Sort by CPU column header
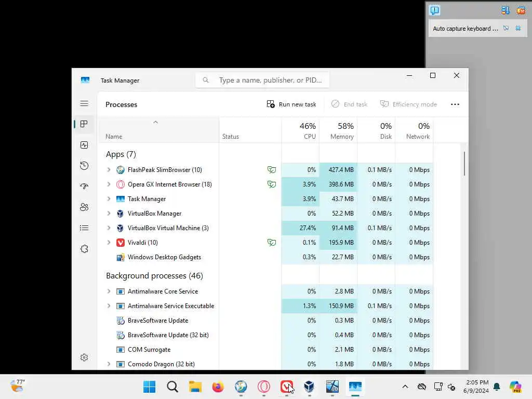 (301, 130)
